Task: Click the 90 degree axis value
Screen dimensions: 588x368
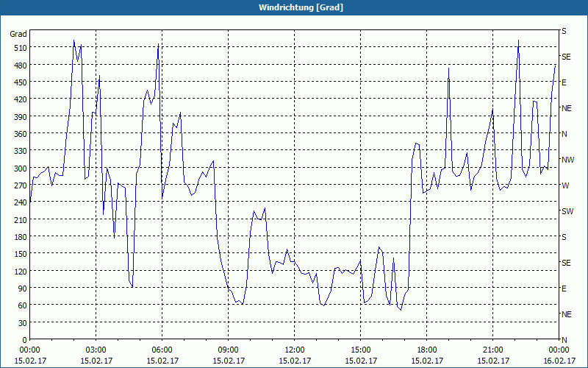Action: [x=23, y=288]
